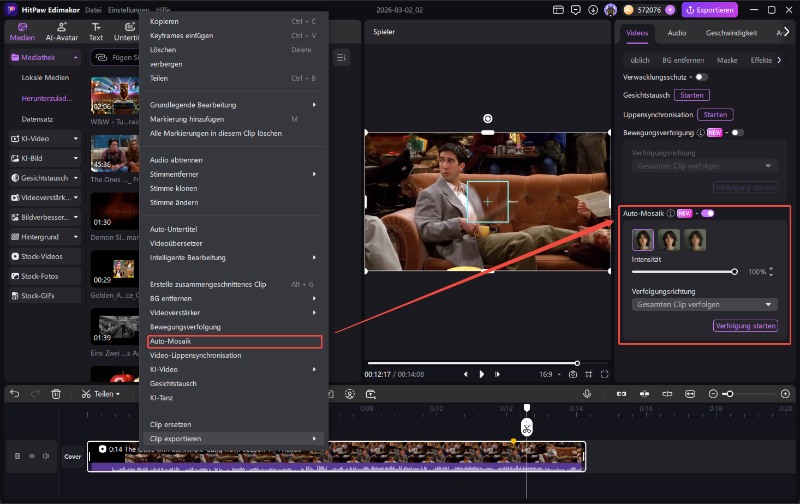Click the microphone voiceover icon
Image resolution: width=800 pixels, height=504 pixels.
(x=587, y=394)
